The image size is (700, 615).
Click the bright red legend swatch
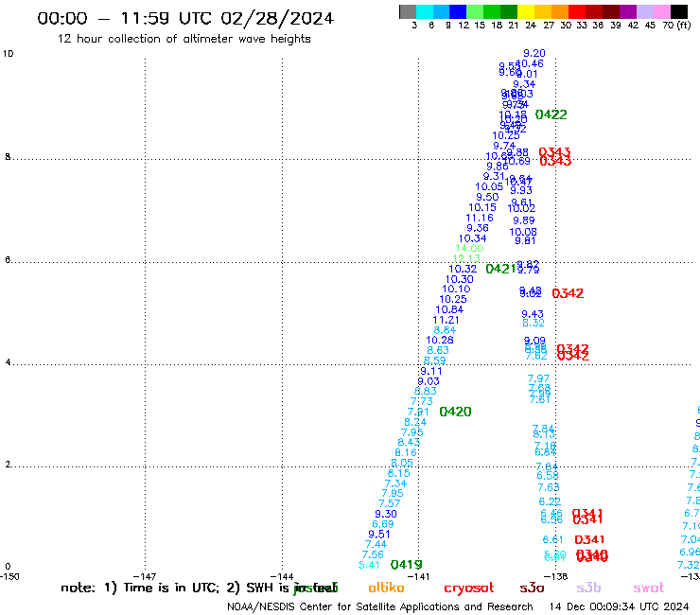577,11
